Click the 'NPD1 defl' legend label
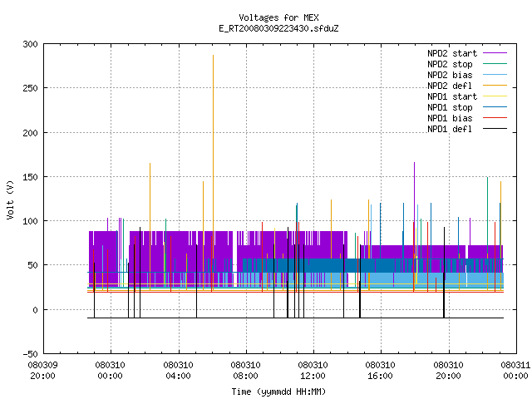 click(x=450, y=130)
